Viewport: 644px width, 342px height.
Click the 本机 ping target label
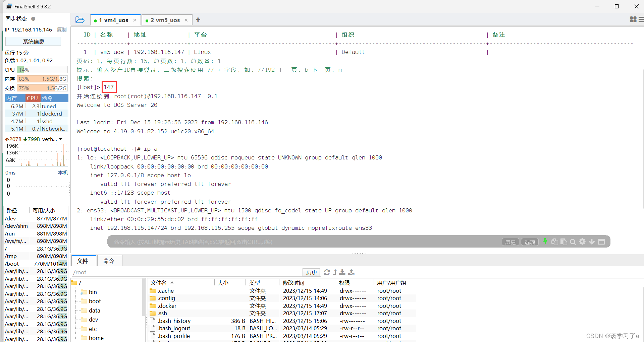63,173
